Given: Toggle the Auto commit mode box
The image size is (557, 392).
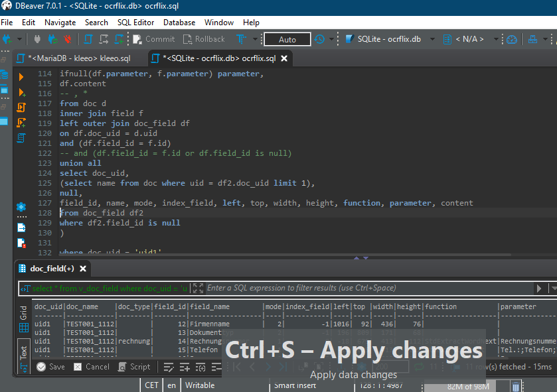Looking at the screenshot, I should point(287,39).
